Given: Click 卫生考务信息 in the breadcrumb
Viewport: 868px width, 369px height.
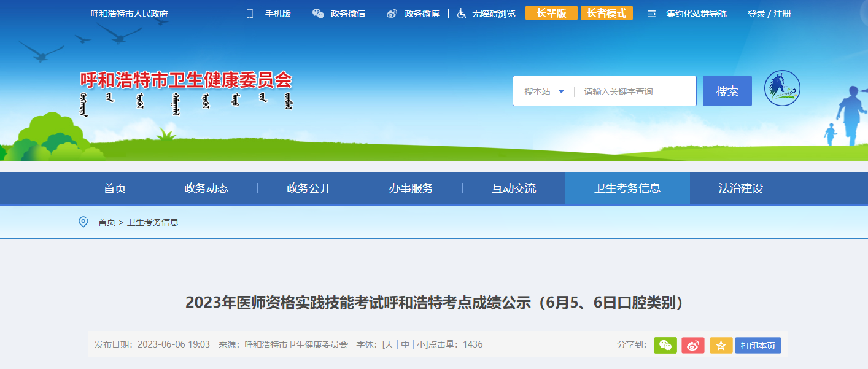Looking at the screenshot, I should (153, 222).
